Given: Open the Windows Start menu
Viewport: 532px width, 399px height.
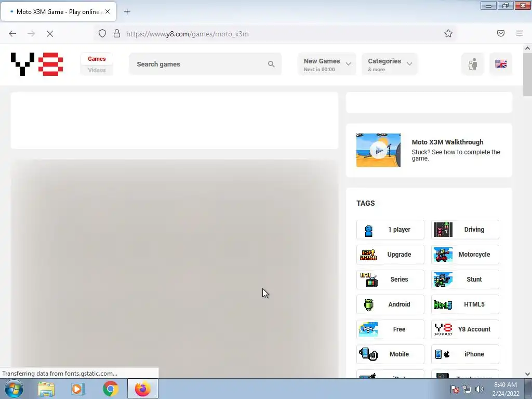Looking at the screenshot, I should coord(14,389).
